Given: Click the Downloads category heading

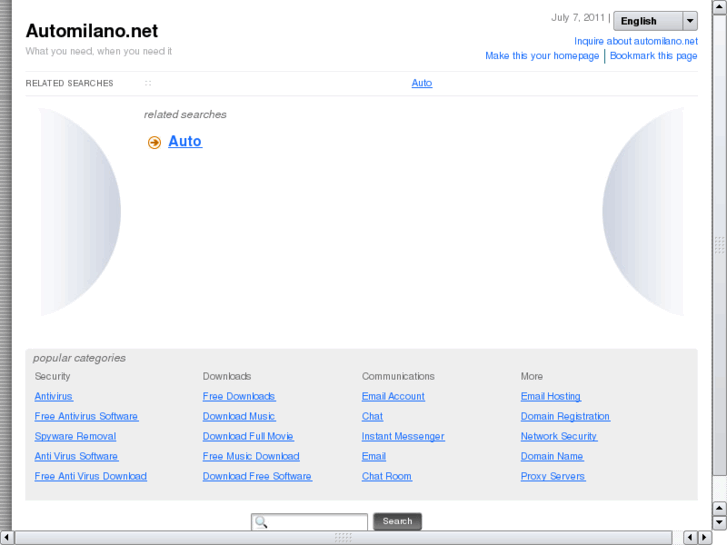Looking at the screenshot, I should (227, 376).
